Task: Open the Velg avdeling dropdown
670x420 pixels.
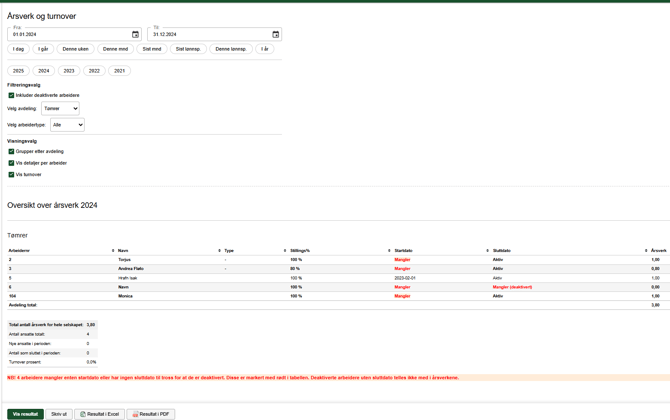Action: (x=60, y=109)
